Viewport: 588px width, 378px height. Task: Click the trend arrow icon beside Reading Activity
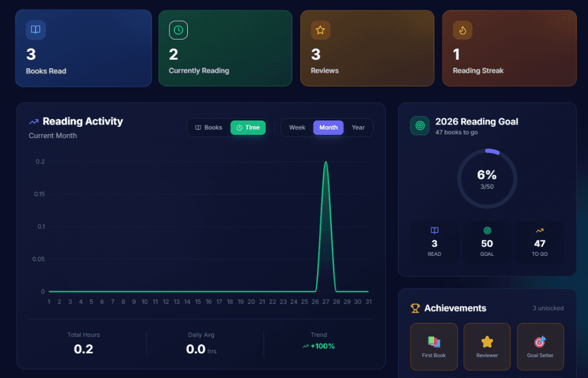click(x=34, y=122)
